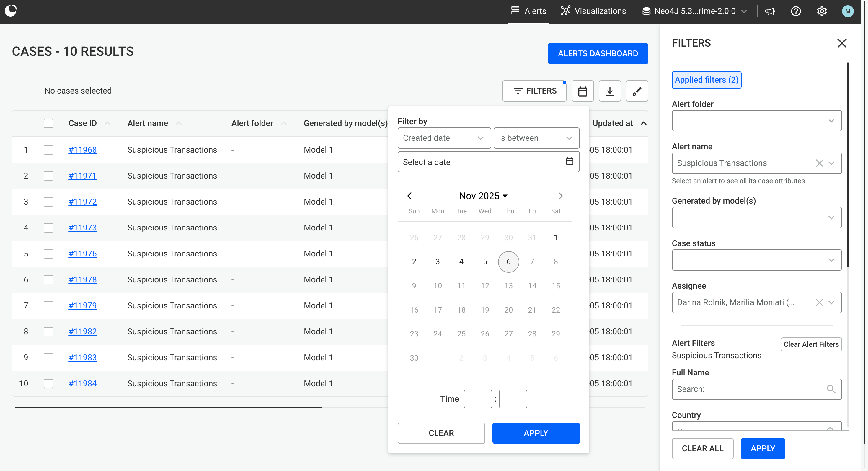This screenshot has width=868, height=471.
Task: Open case link #11979
Action: point(83,305)
